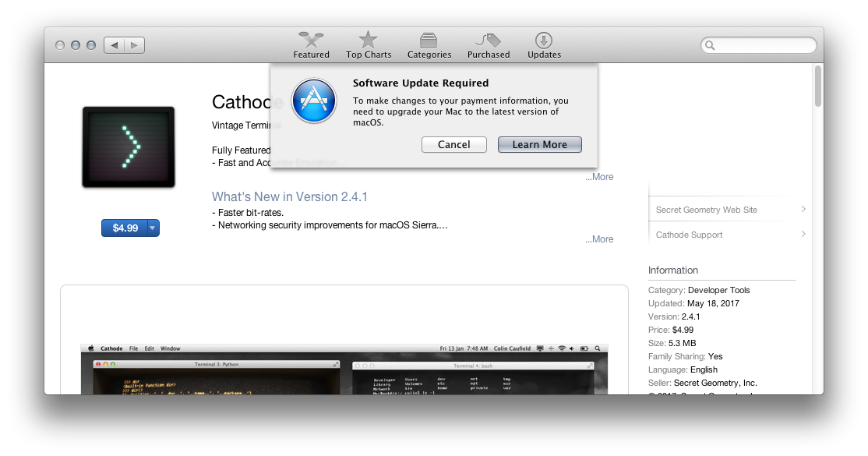Click the Terminal 3: Python window title
Screen dimensions: 868x456
click(217, 365)
